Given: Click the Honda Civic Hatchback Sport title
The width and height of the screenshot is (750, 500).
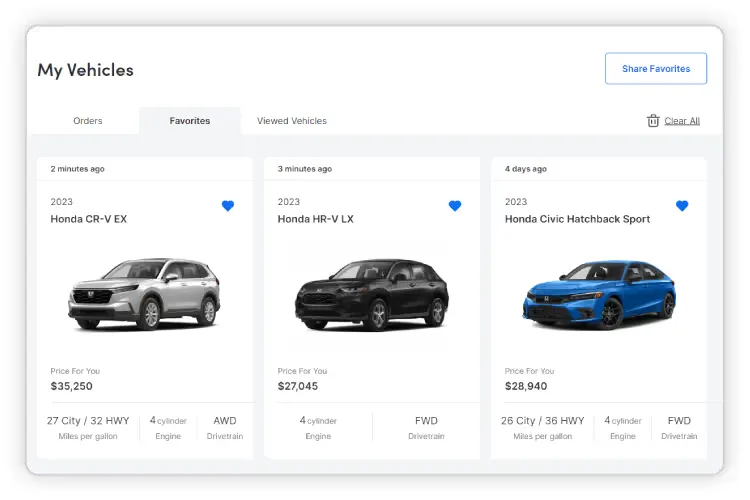Looking at the screenshot, I should [x=577, y=219].
